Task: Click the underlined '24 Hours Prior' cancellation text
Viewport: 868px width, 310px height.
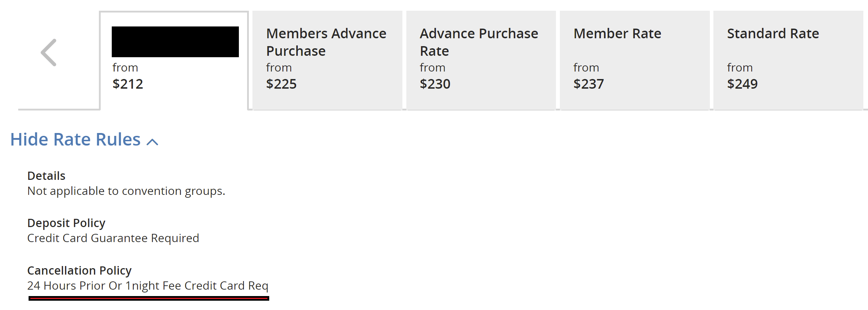Action: 147,286
